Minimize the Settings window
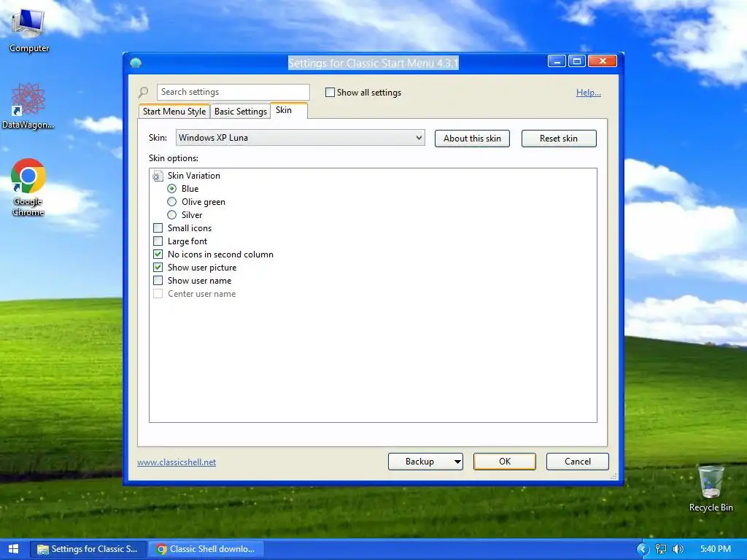 (x=557, y=61)
